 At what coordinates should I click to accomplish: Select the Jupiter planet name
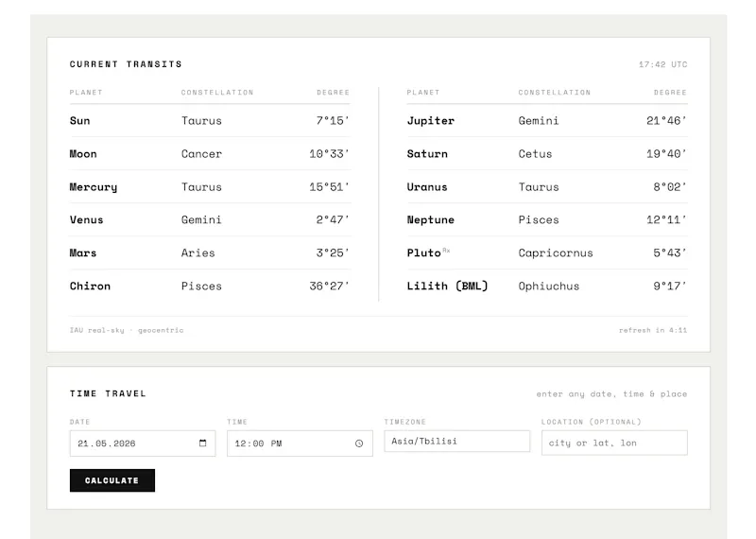point(431,121)
